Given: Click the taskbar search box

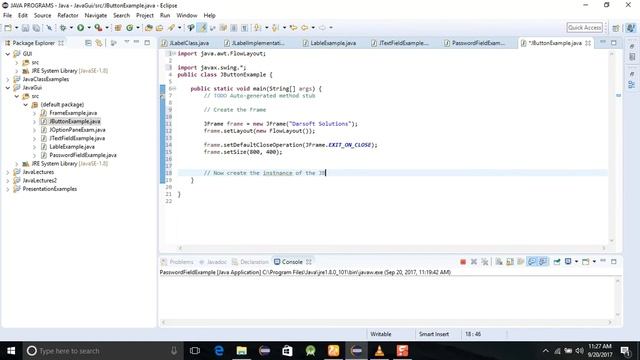Looking at the screenshot, I should [x=102, y=351].
